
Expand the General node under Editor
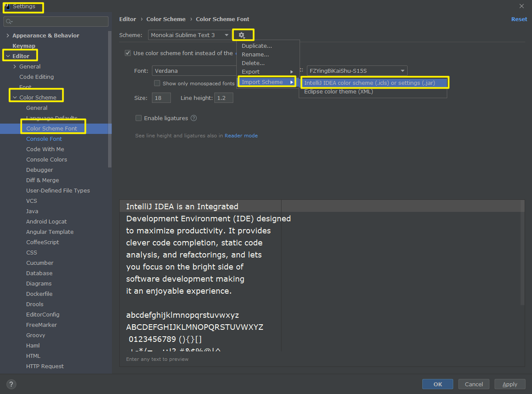click(15, 66)
